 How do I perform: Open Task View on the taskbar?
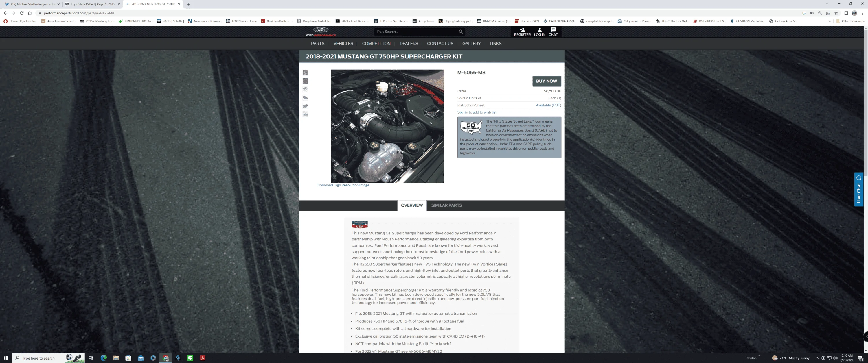pos(91,358)
